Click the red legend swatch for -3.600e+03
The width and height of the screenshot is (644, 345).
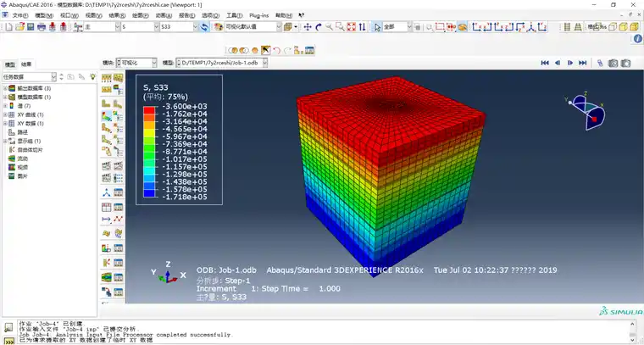(149, 110)
